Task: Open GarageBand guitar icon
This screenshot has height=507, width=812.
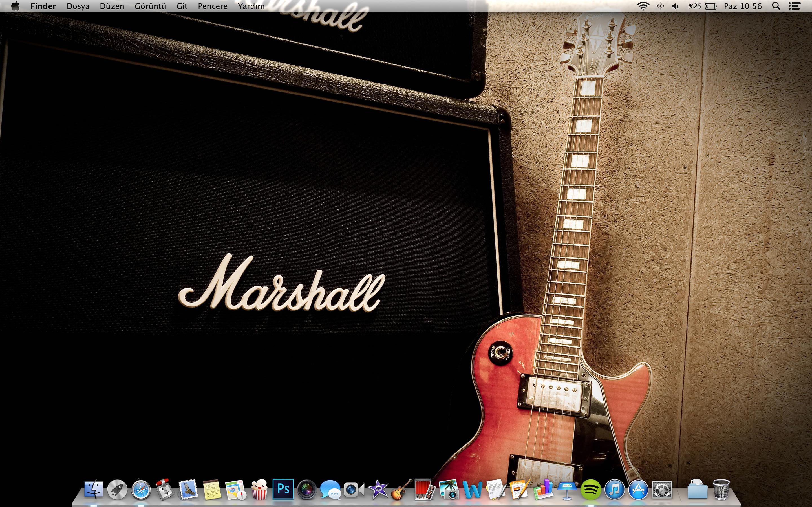Action: pyautogui.click(x=401, y=490)
